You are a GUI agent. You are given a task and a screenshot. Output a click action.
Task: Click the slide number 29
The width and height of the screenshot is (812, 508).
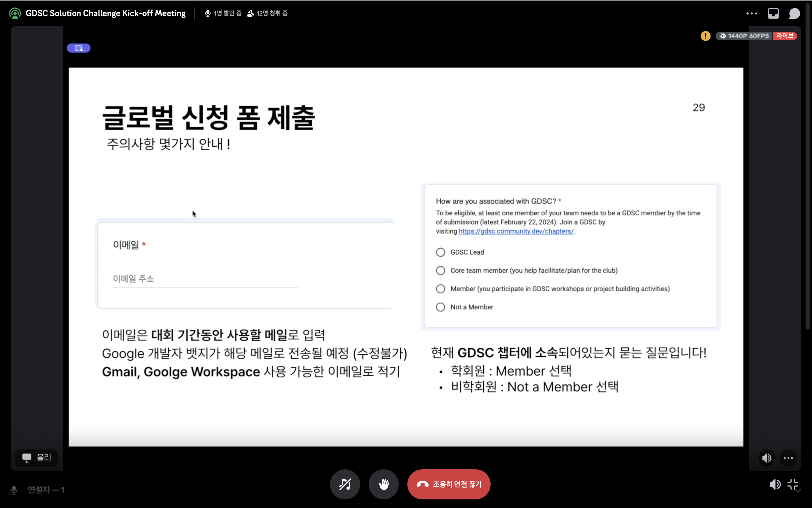tap(699, 107)
